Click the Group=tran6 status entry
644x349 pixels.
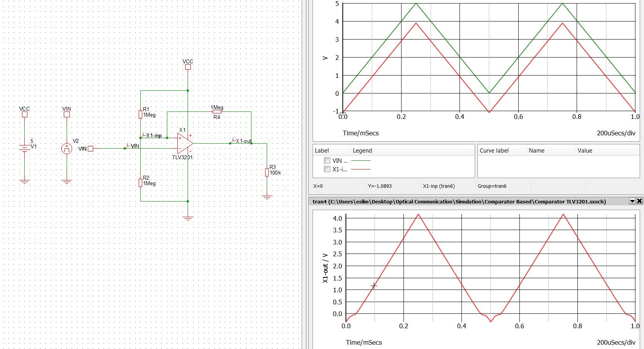(x=492, y=186)
